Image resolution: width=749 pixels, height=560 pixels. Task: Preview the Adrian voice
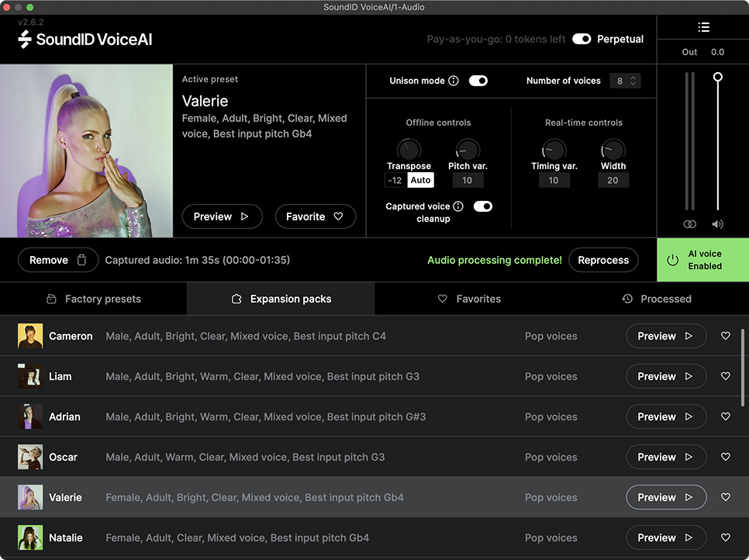(x=666, y=417)
